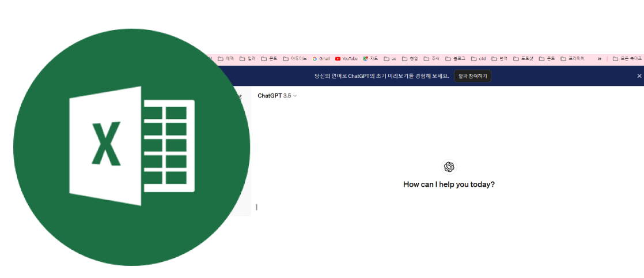Screen dimensions: 644x278
Task: Click the How can I help you today? text
Action: click(x=449, y=184)
